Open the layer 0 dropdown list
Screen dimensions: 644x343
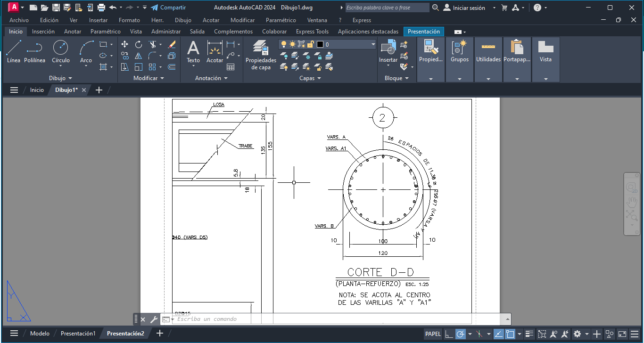pos(373,44)
